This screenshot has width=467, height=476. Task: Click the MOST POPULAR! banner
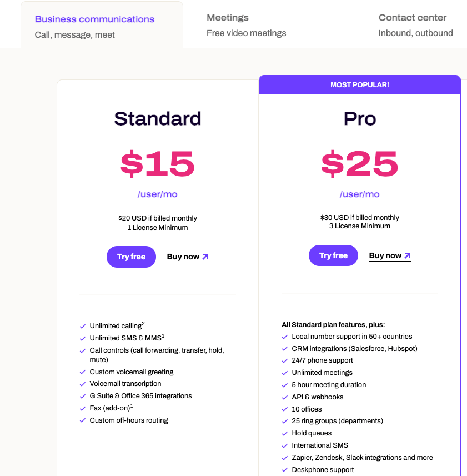359,84
